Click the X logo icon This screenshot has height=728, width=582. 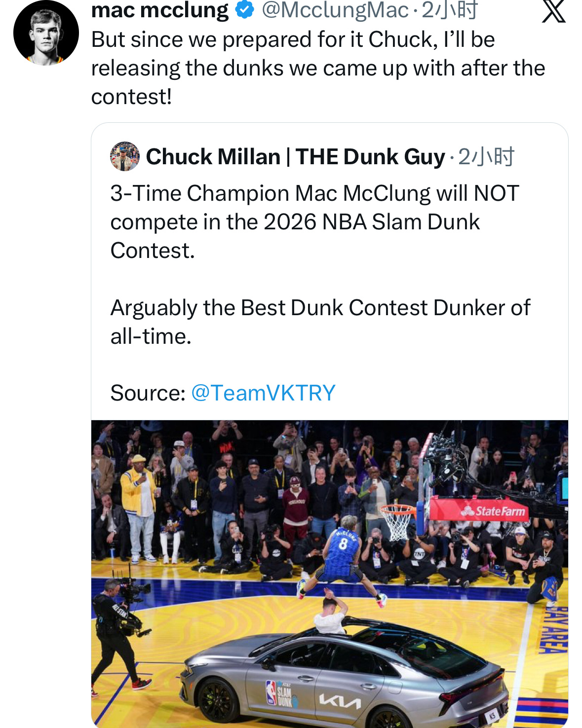click(x=553, y=11)
